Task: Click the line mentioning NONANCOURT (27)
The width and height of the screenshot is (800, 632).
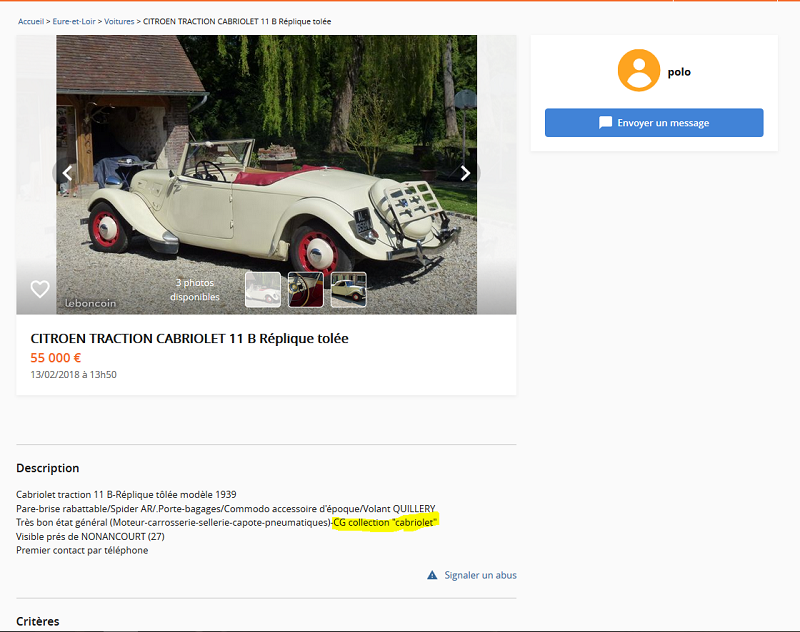Action: [x=90, y=537]
